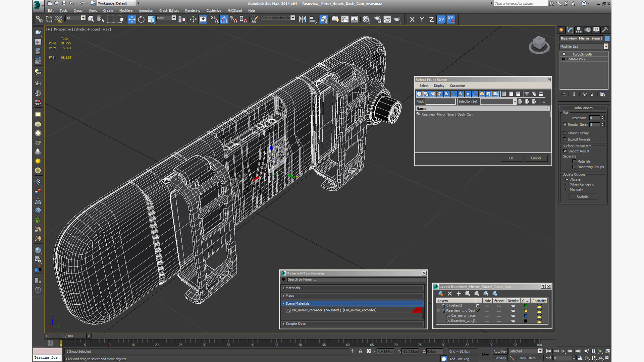Toggle Display Cameras filter in Select From Scene
This screenshot has width=644, height=362.
point(440,94)
